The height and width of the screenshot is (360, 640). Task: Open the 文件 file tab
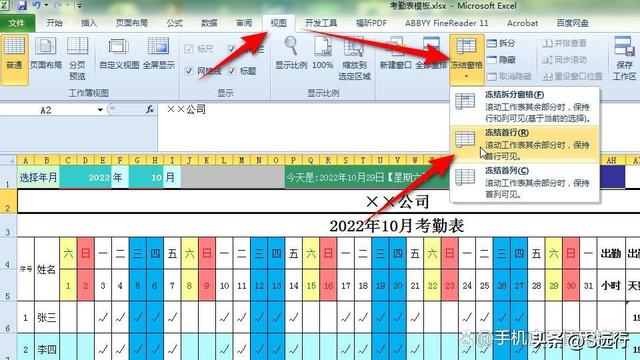coord(17,23)
